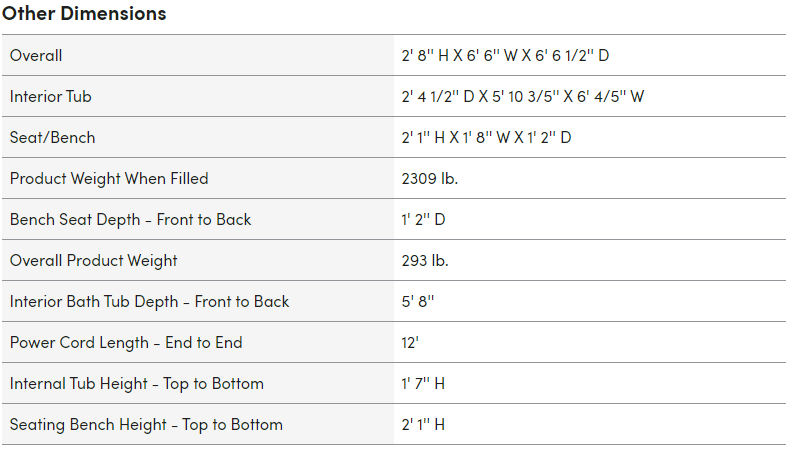Select the Internal Tub Height label
The height and width of the screenshot is (457, 793).
click(137, 383)
